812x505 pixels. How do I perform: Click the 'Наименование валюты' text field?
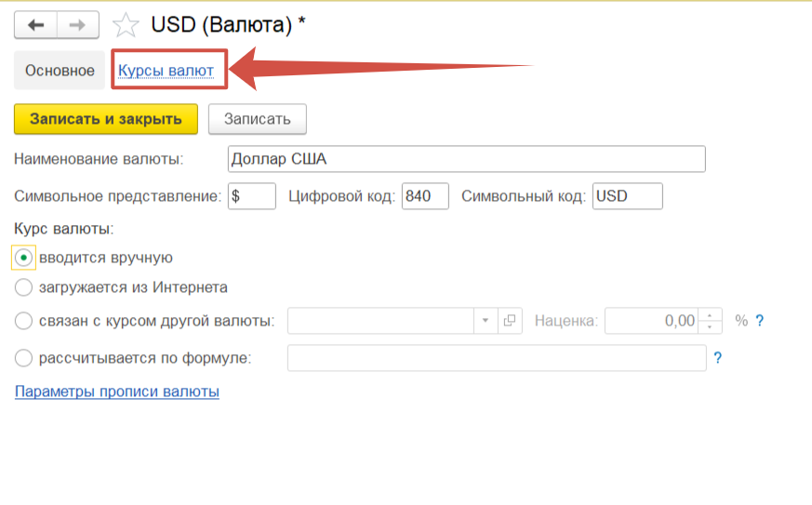466,159
